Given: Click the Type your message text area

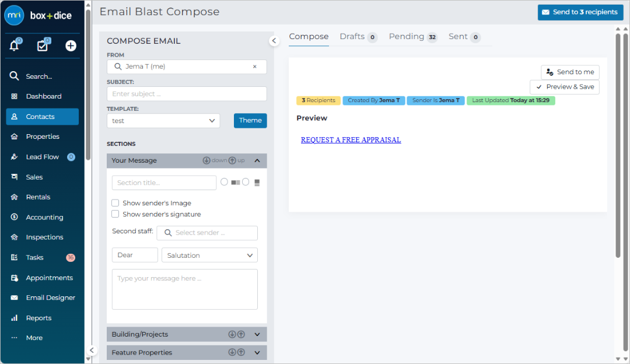Looking at the screenshot, I should (185, 289).
